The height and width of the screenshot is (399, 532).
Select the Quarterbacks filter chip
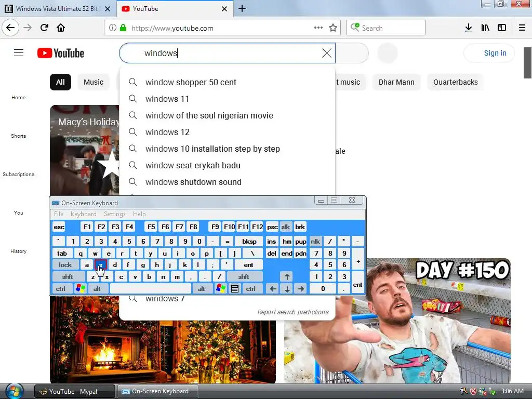pyautogui.click(x=455, y=82)
